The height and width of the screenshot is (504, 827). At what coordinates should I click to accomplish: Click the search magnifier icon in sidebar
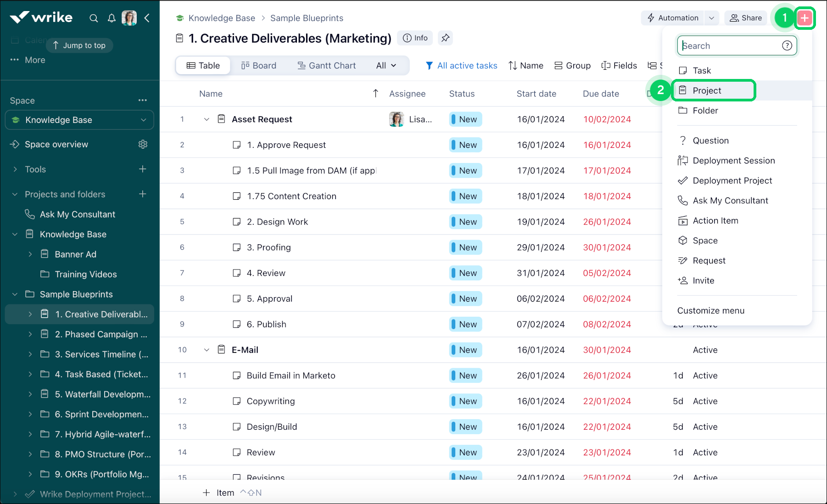[x=94, y=18]
